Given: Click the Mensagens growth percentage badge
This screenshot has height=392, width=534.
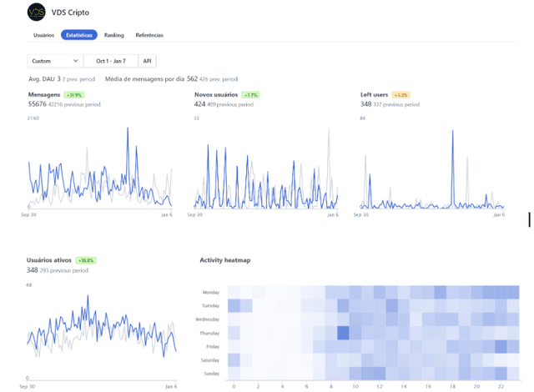Looking at the screenshot, I should (75, 95).
